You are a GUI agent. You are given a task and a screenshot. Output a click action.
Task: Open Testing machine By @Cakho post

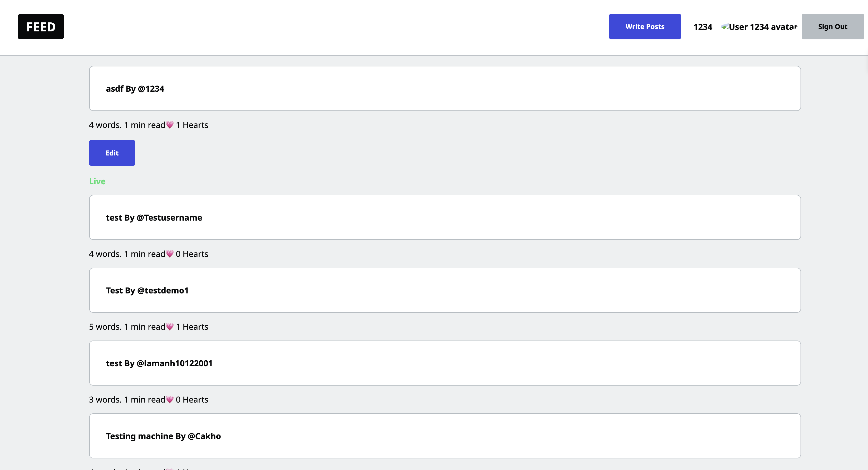[163, 436]
